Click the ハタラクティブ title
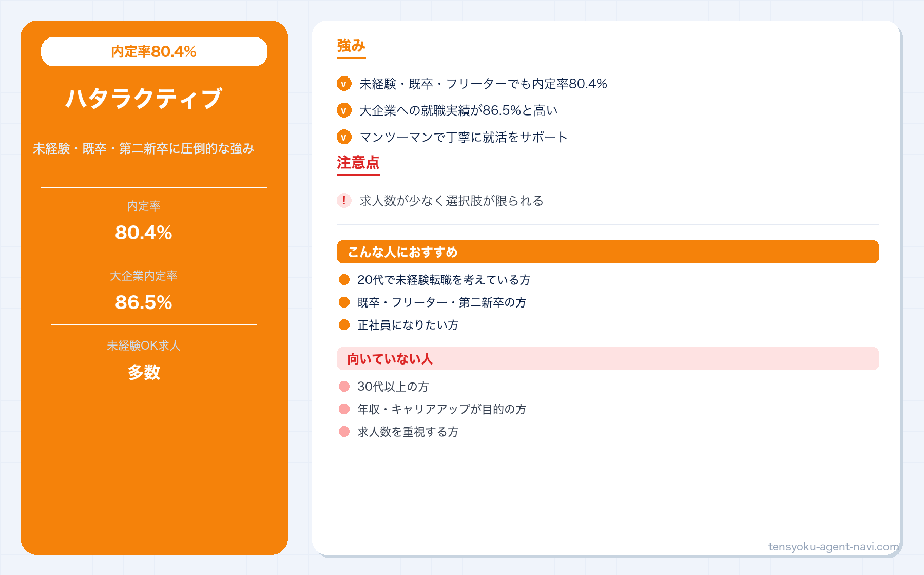This screenshot has width=924, height=575. pos(144,98)
